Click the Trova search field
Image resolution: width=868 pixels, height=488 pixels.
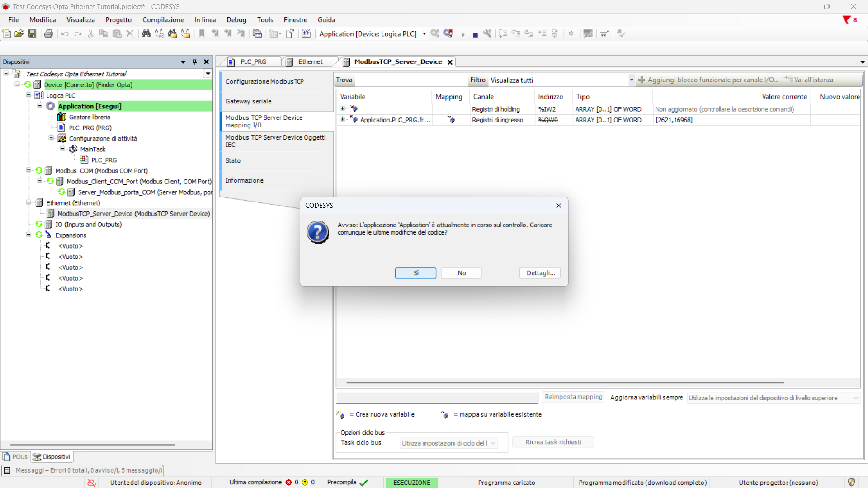click(x=410, y=80)
